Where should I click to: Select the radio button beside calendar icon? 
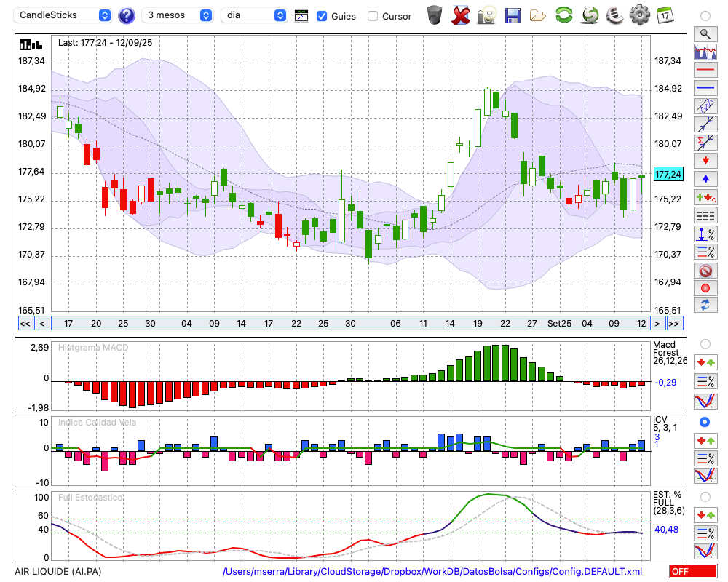point(705,16)
